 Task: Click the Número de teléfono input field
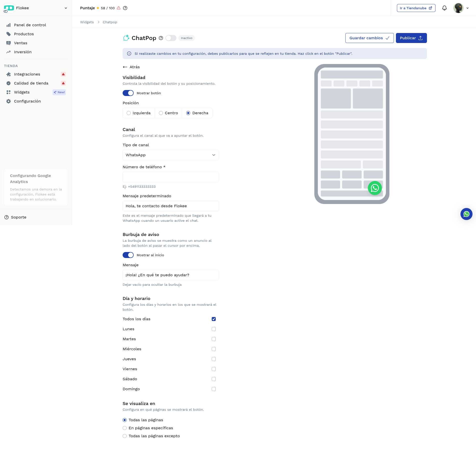[170, 177]
